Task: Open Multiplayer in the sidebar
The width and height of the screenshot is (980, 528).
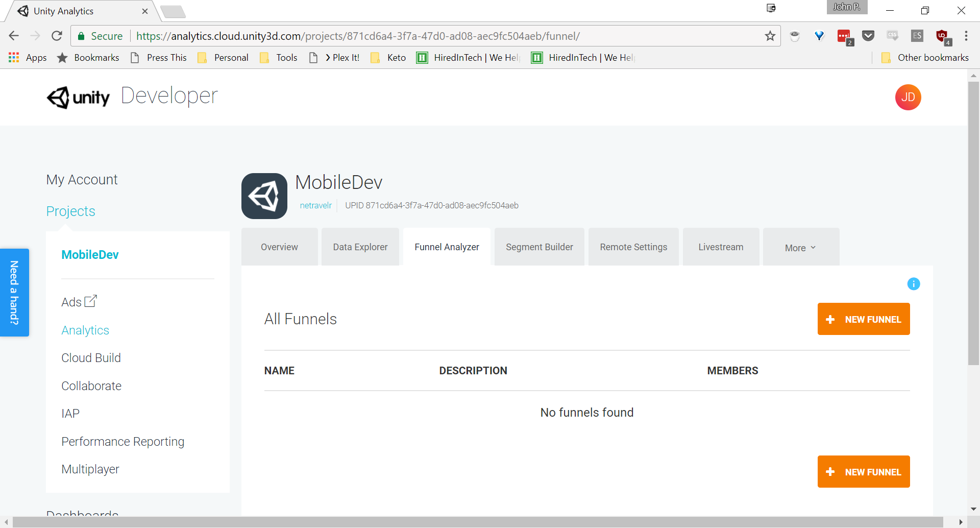Action: [90, 469]
